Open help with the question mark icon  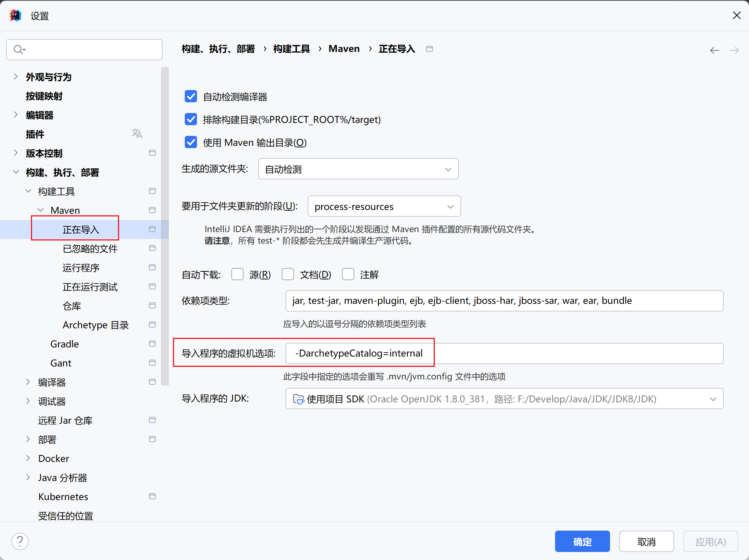tap(20, 541)
